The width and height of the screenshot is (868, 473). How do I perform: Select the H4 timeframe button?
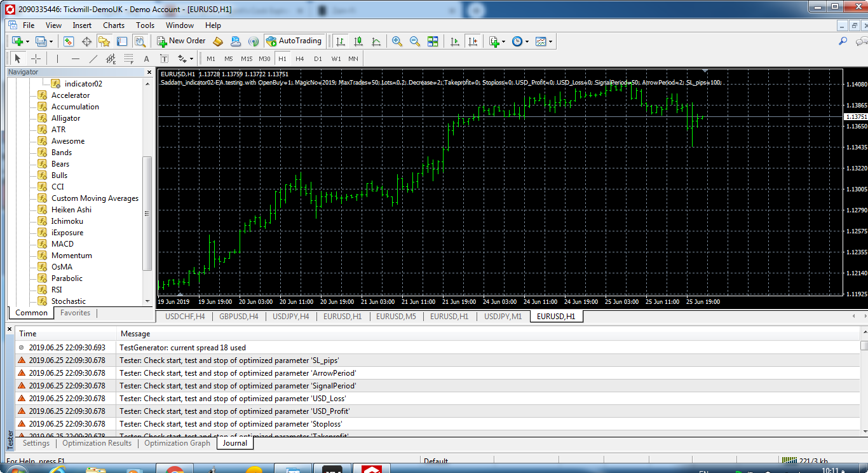tap(300, 58)
